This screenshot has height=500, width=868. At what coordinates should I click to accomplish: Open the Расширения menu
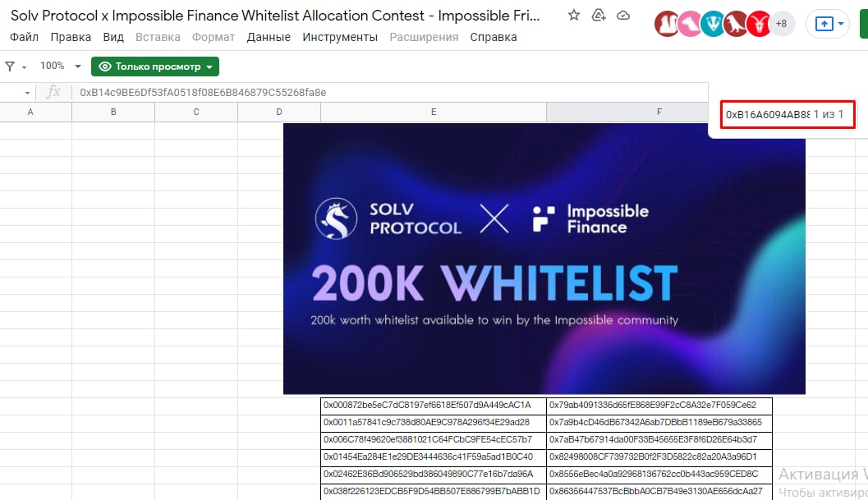424,37
